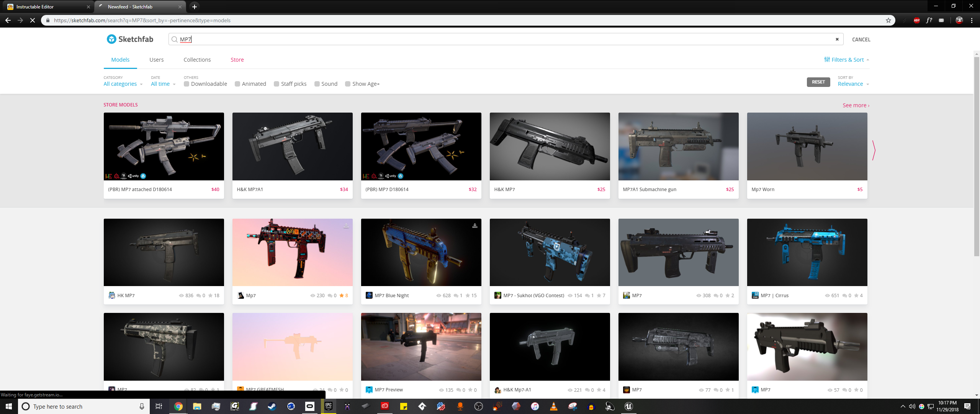The width and height of the screenshot is (980, 414).
Task: Switch to the Models tab
Action: pyautogui.click(x=120, y=60)
